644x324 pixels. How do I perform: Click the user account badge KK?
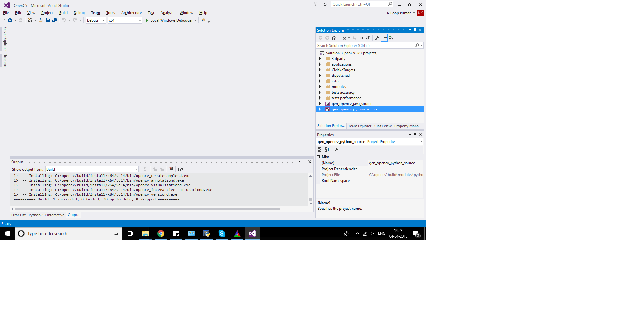421,13
